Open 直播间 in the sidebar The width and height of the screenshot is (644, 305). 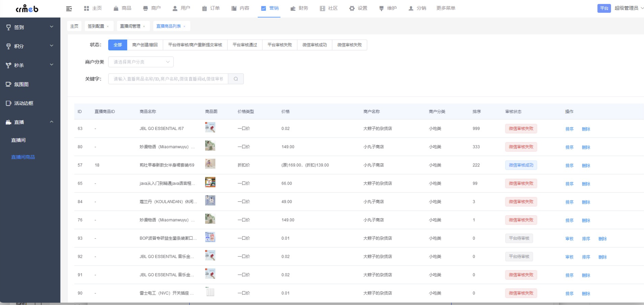point(18,140)
